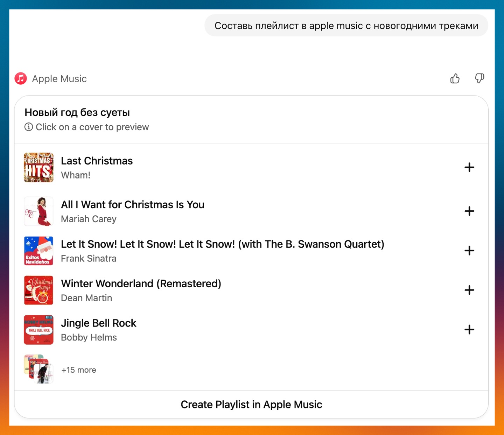Click the thumbs down icon
This screenshot has width=504, height=435.
[479, 78]
